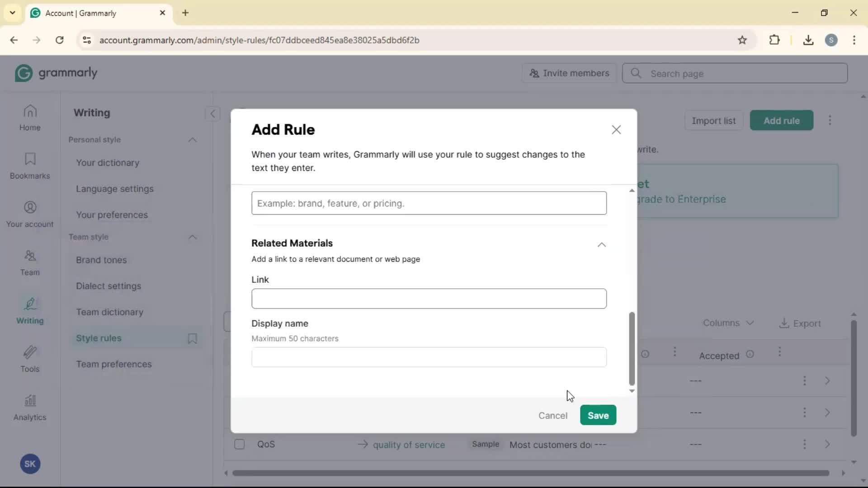Click the dialog's vertical scrollbar thumb
The image size is (868, 488).
tap(632, 348)
